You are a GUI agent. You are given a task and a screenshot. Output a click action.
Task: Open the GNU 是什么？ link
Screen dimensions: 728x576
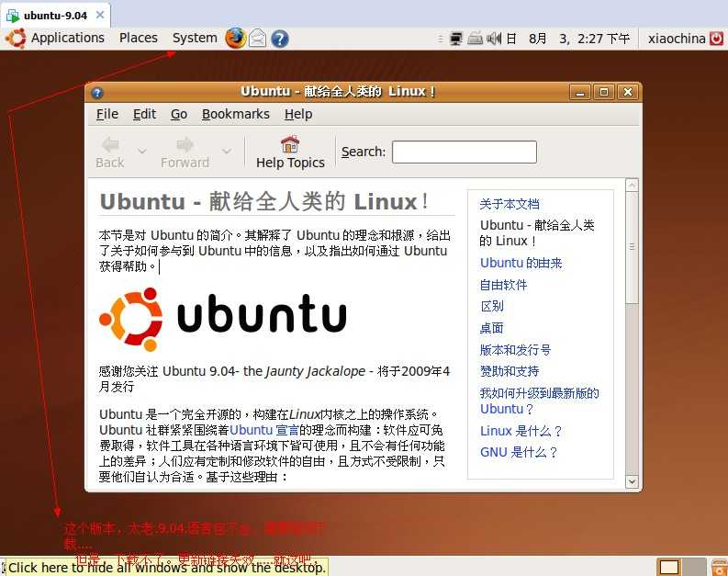tap(519, 452)
